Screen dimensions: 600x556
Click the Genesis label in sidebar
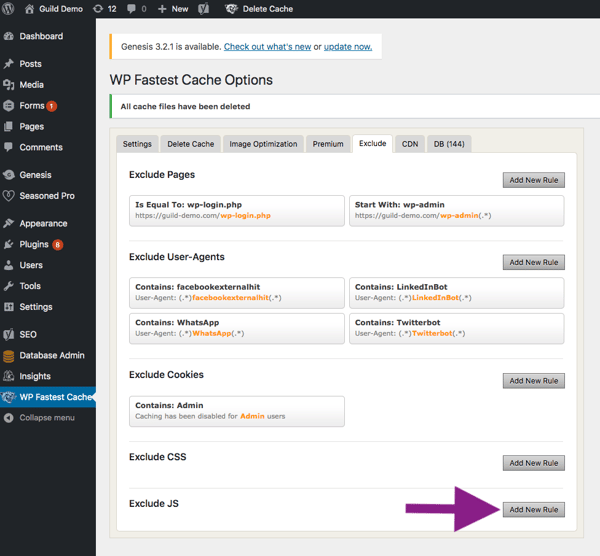35,175
